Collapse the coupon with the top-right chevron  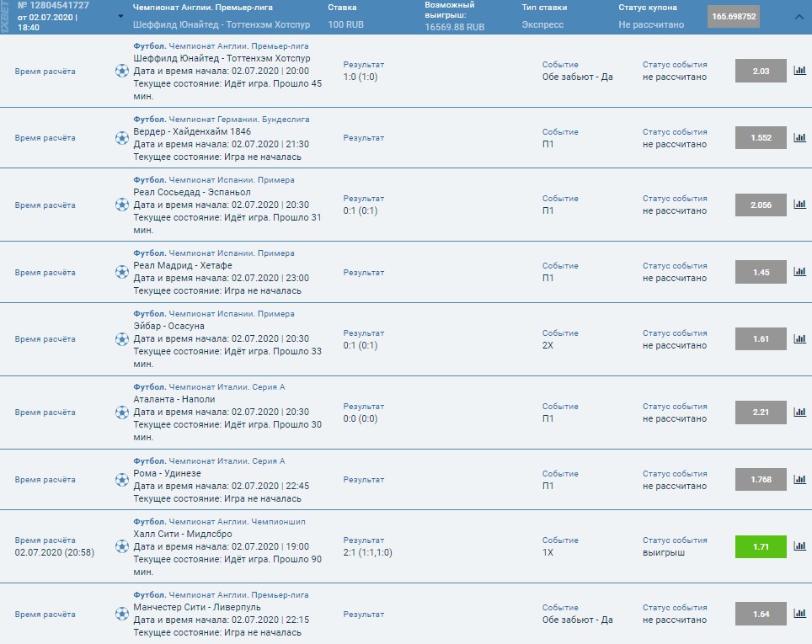[x=799, y=17]
